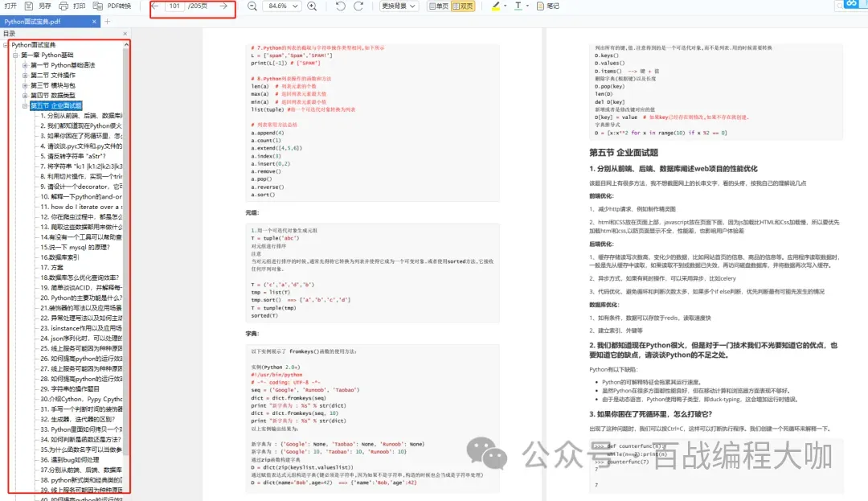Open outline item 5. 请反转字符串 "aStr"?
Screen dimensions: 868x501
[x=73, y=156]
